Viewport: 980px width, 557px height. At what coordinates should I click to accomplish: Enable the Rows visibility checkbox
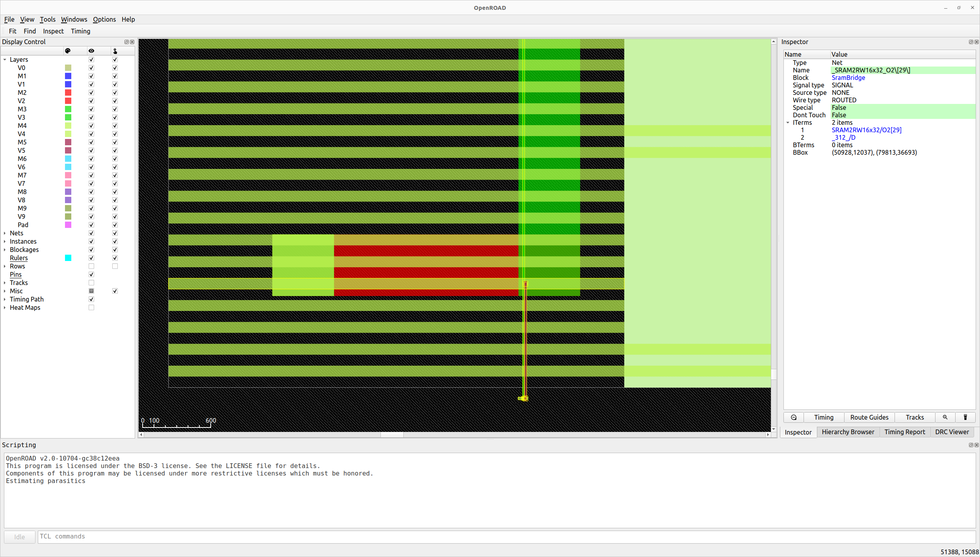(91, 266)
